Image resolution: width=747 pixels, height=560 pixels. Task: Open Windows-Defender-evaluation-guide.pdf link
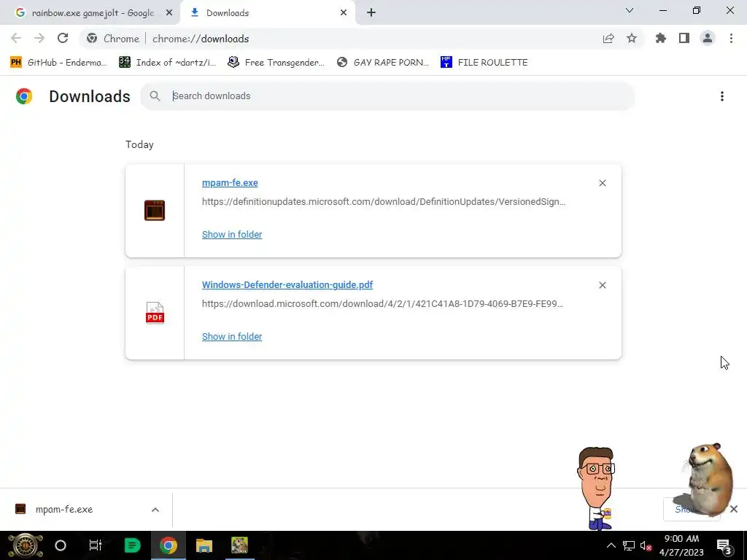(x=287, y=285)
